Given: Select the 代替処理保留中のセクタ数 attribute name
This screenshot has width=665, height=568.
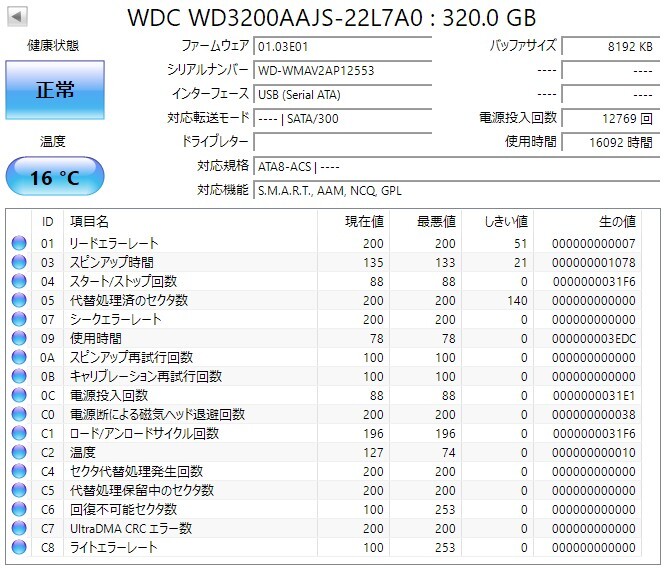Looking at the screenshot, I should click(142, 490).
